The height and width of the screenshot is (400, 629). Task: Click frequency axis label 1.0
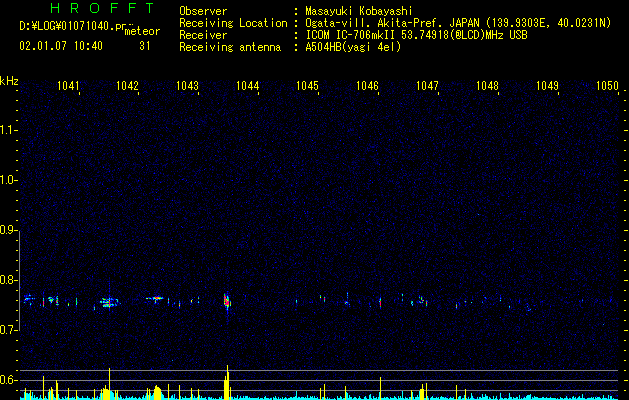click(8, 180)
